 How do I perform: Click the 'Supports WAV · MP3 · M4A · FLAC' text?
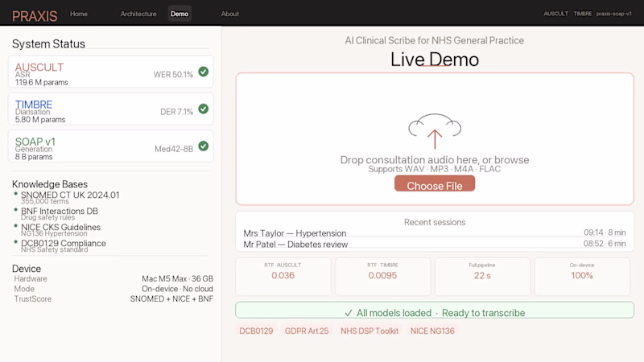coord(435,169)
